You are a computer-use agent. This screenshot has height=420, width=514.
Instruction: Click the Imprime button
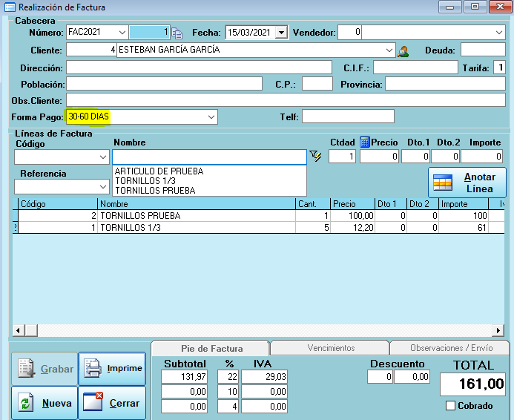(x=112, y=369)
